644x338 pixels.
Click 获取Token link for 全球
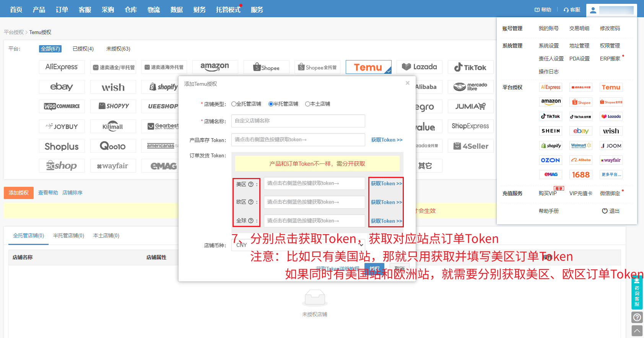point(386,221)
